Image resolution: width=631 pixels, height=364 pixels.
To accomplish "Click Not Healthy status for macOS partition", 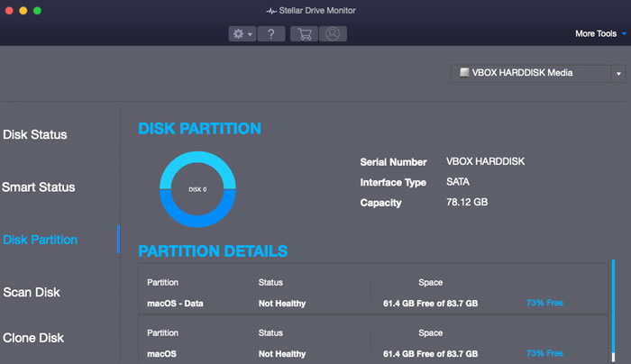I will [282, 354].
